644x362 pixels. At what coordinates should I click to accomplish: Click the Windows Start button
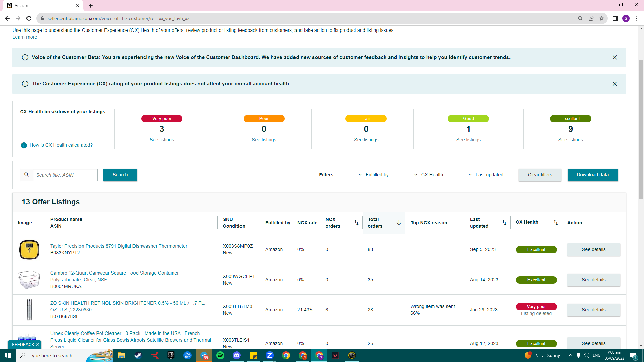(x=8, y=355)
